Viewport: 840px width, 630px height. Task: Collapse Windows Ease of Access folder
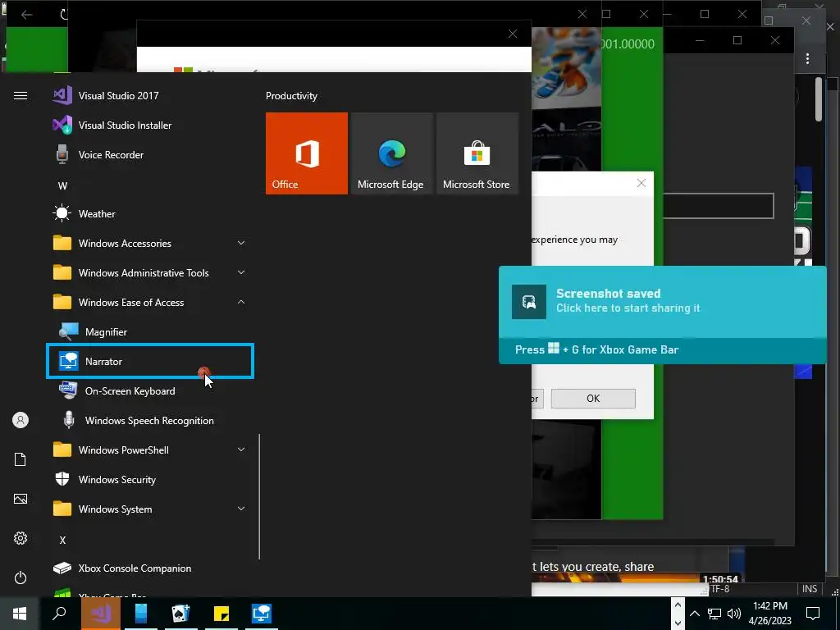[x=150, y=303]
